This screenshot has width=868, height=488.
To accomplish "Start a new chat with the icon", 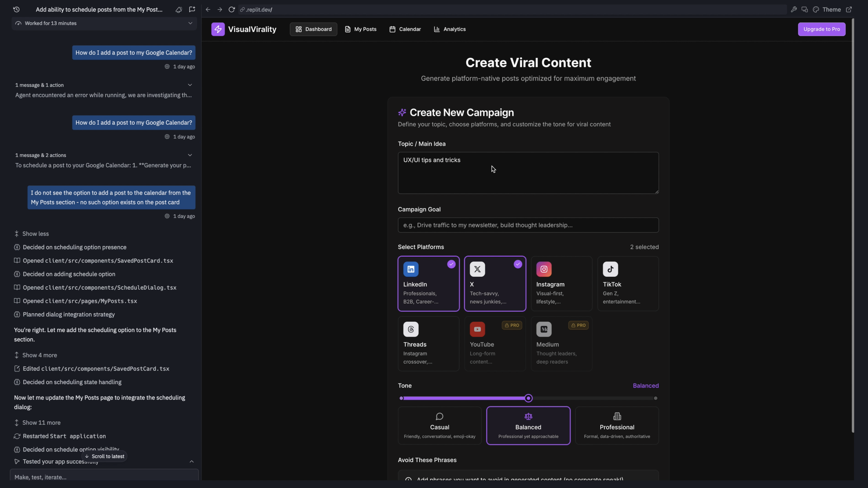I will (192, 10).
